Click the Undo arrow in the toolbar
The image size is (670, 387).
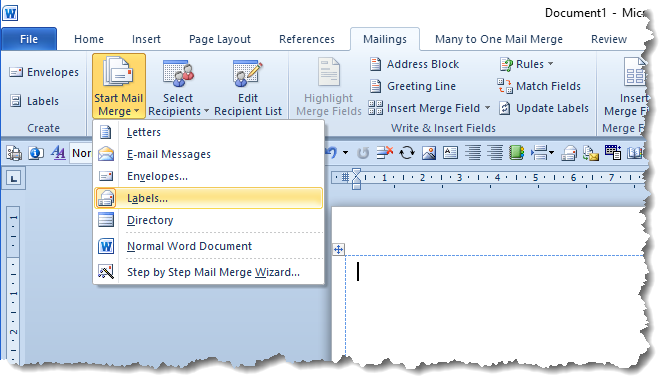332,152
